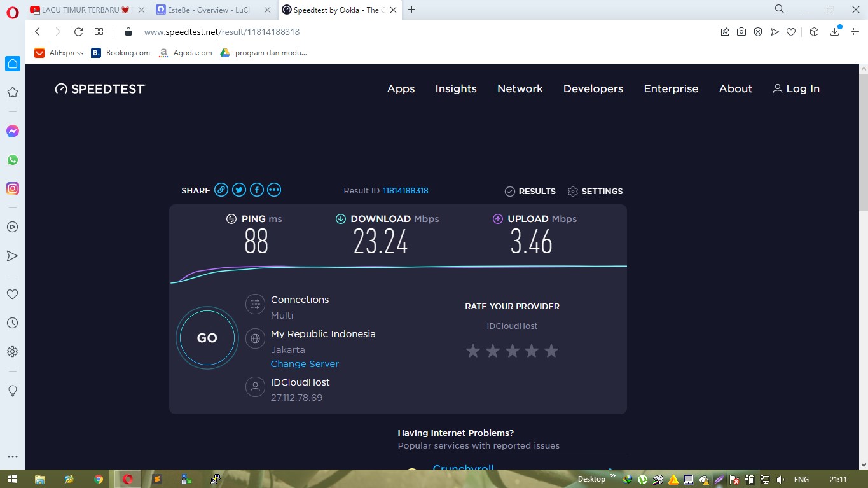Share the result on Twitter
The height and width of the screenshot is (488, 868).
pyautogui.click(x=238, y=190)
